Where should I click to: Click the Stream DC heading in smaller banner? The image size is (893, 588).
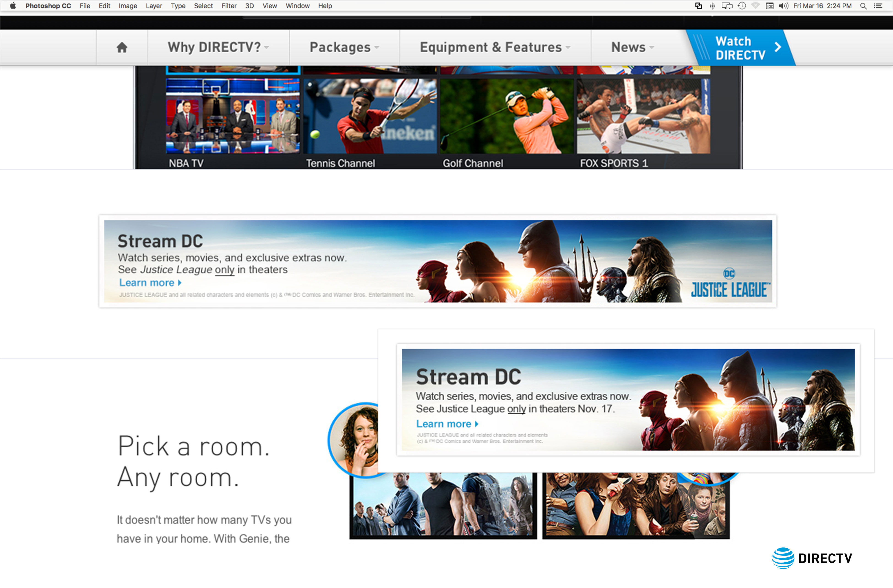tap(469, 377)
